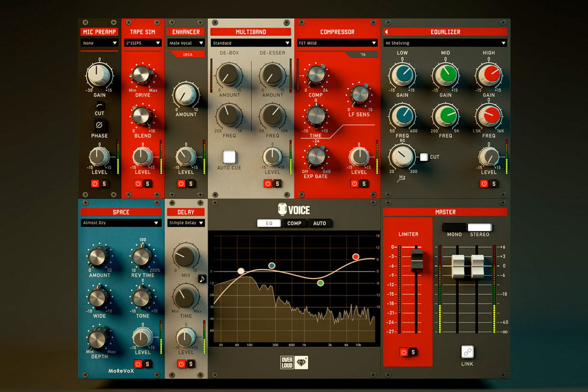Image resolution: width=588 pixels, height=392 pixels.
Task: Click the Equalizer Mid Gain green knob
Action: (x=445, y=75)
